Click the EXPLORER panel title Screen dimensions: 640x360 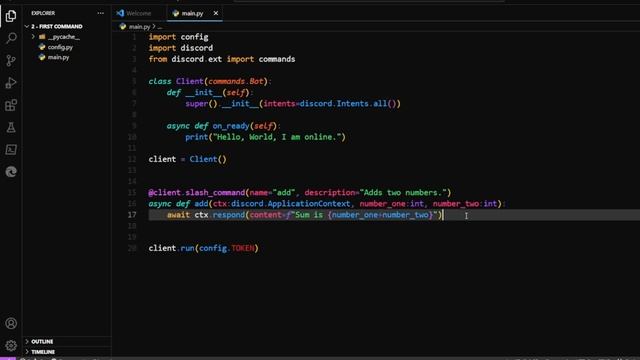coord(43,13)
